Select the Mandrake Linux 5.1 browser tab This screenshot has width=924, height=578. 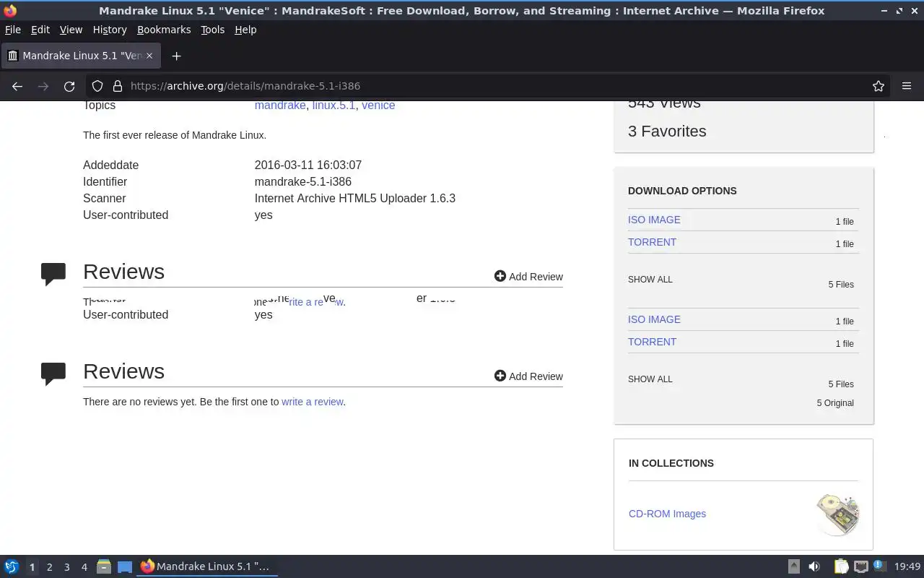tap(81, 56)
